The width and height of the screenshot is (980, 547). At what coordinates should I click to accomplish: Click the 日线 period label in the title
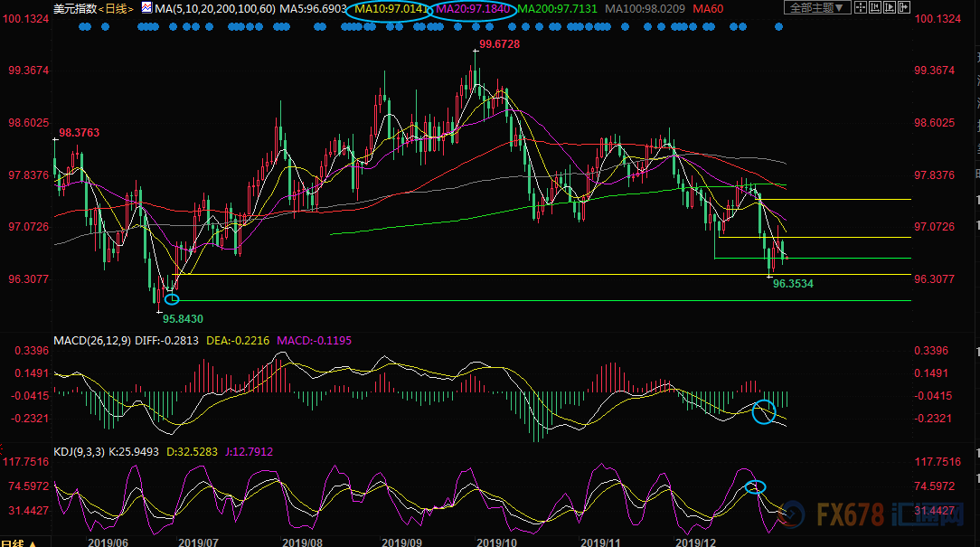tap(116, 8)
